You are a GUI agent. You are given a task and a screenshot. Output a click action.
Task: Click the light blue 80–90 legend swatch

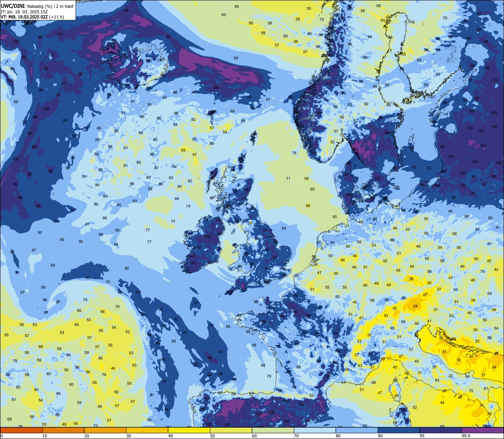point(357,430)
